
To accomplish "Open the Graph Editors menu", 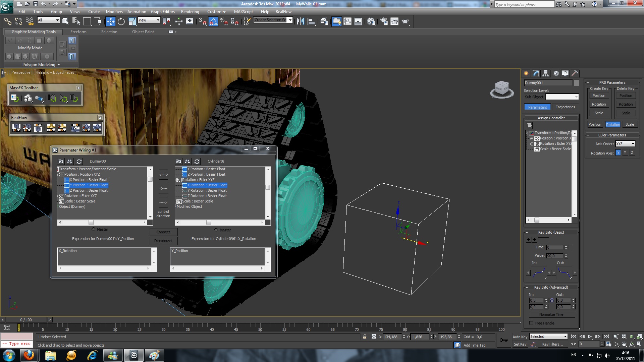I will pos(163,11).
